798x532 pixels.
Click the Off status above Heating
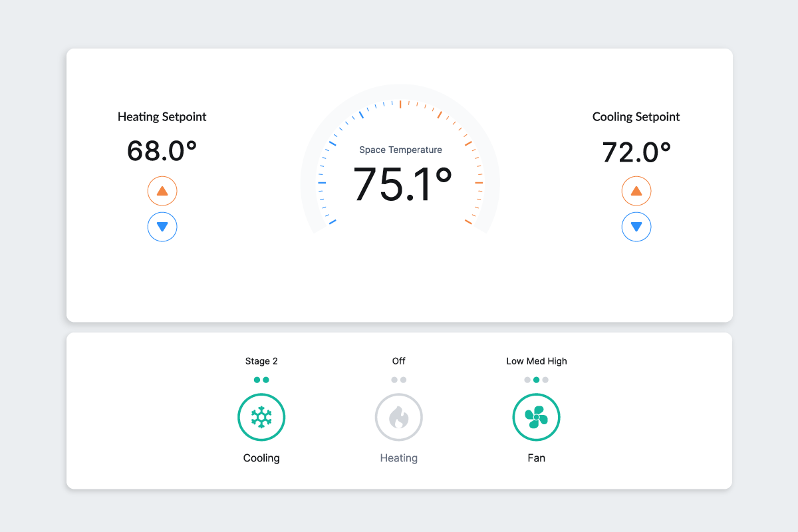pos(398,361)
